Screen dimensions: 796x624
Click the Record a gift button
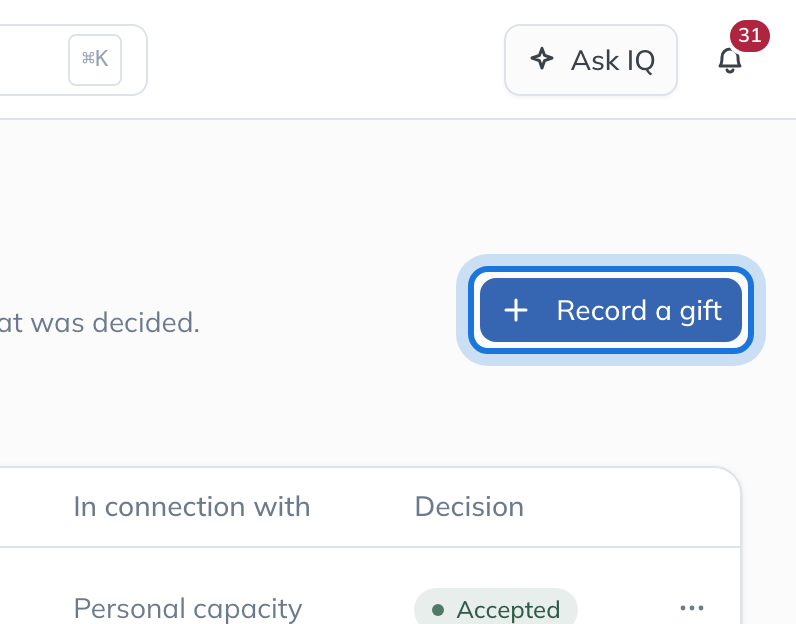[x=611, y=310]
